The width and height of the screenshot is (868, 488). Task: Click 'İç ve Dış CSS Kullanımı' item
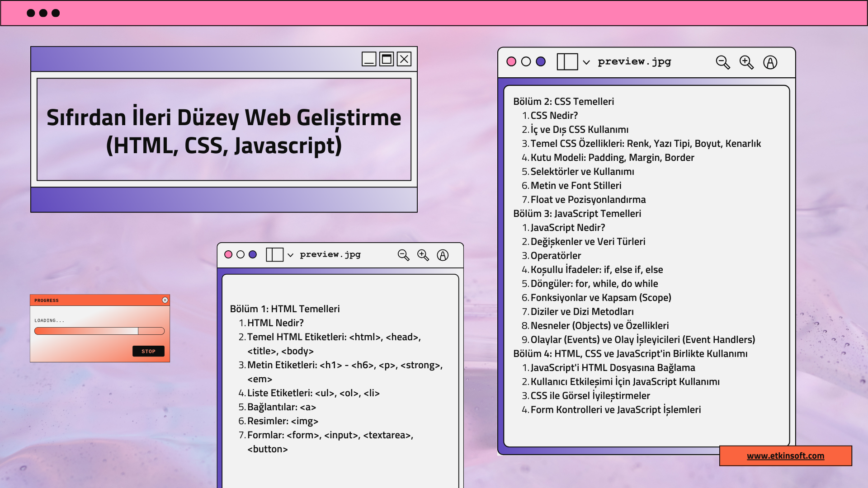click(579, 129)
